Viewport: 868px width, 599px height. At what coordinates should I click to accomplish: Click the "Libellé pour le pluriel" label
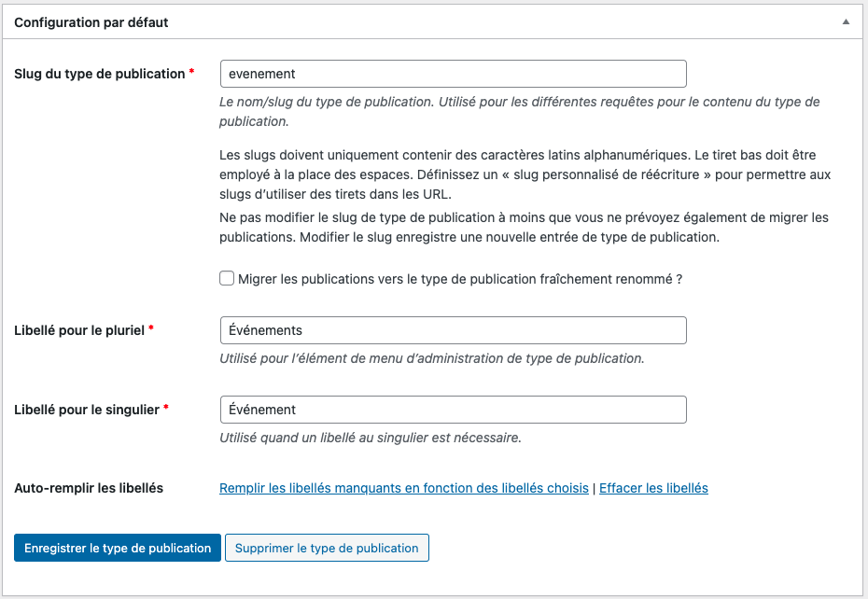click(x=79, y=330)
